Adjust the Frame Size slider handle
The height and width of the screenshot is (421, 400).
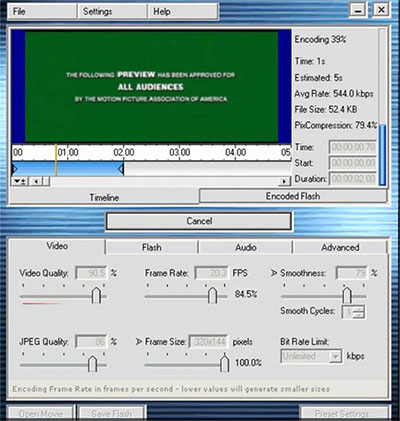[225, 364]
